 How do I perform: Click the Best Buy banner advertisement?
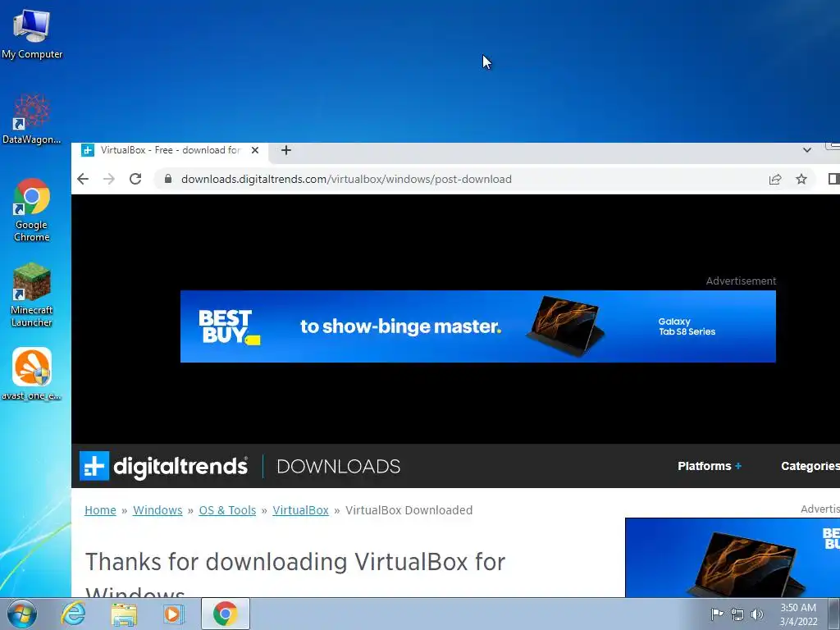[x=478, y=326]
